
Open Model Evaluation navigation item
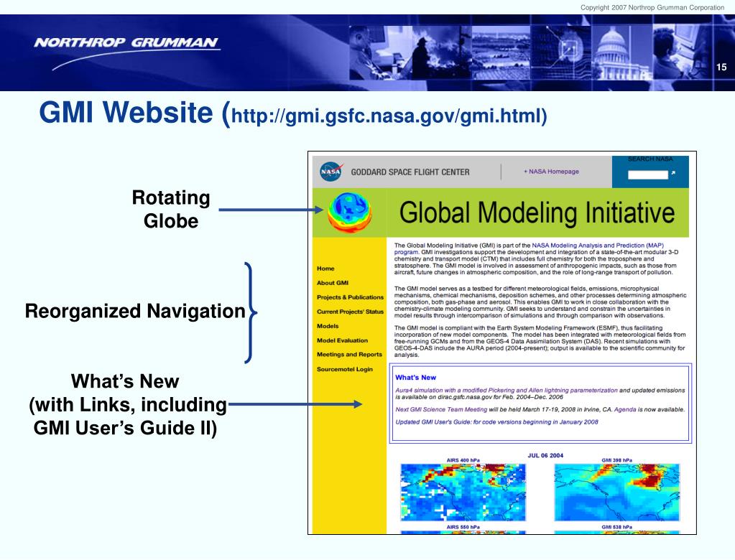[x=342, y=340]
